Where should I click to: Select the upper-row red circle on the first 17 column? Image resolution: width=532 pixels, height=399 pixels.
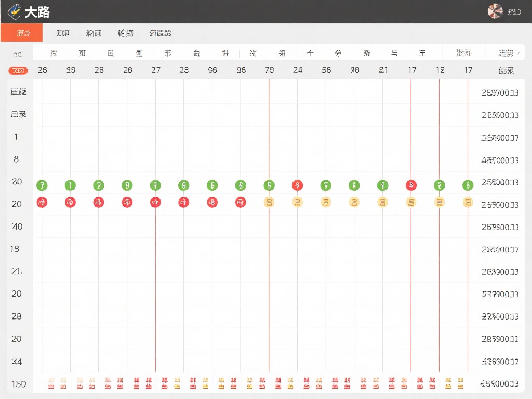[x=411, y=185]
